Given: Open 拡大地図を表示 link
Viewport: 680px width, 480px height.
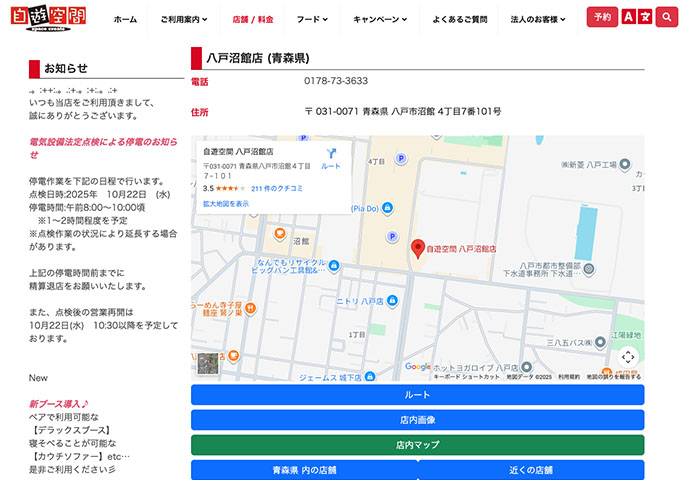Looking at the screenshot, I should tap(226, 204).
